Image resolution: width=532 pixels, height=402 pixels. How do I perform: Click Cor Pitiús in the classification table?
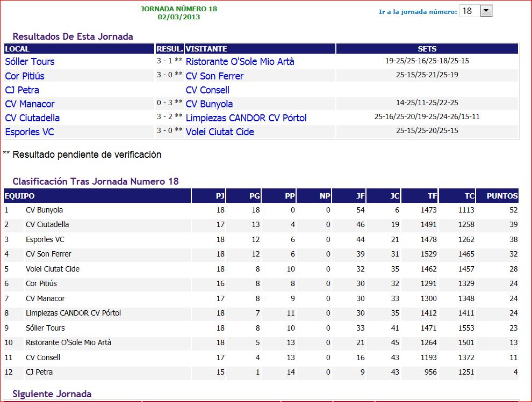tap(41, 283)
